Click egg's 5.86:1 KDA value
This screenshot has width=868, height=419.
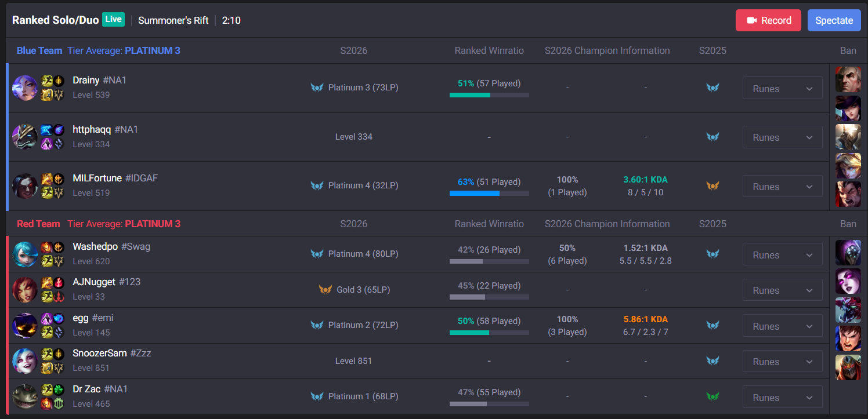646,319
